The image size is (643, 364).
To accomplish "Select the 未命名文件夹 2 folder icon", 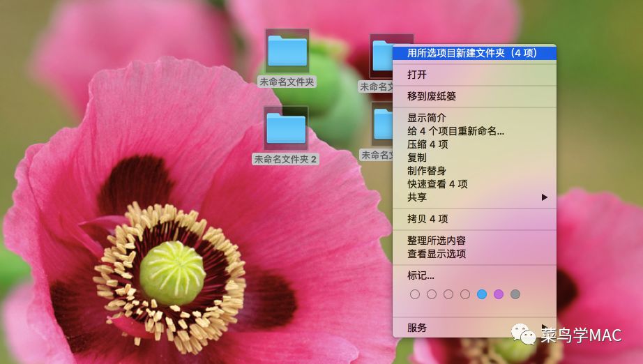I will [286, 128].
